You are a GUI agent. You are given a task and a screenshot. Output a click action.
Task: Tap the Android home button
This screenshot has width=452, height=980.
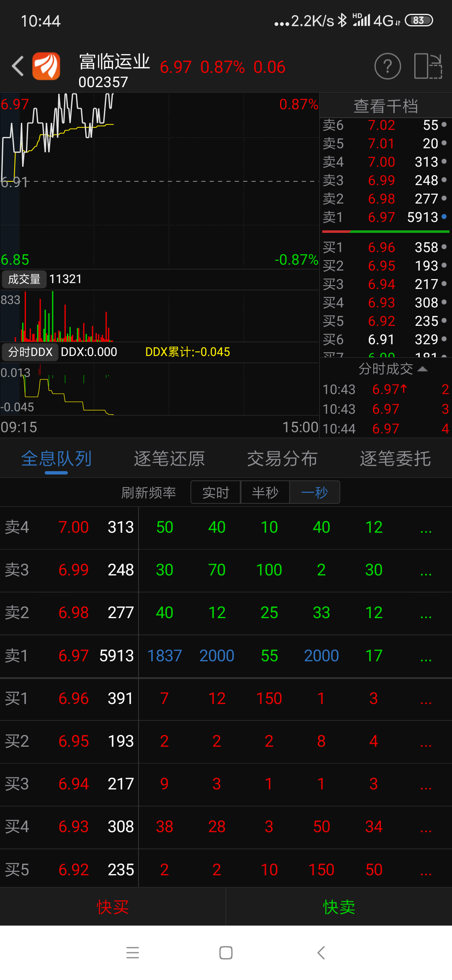[x=226, y=953]
